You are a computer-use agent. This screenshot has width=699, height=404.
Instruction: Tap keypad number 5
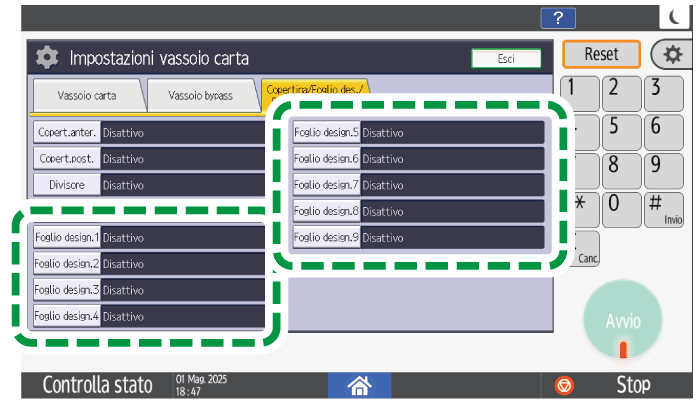tap(621, 132)
